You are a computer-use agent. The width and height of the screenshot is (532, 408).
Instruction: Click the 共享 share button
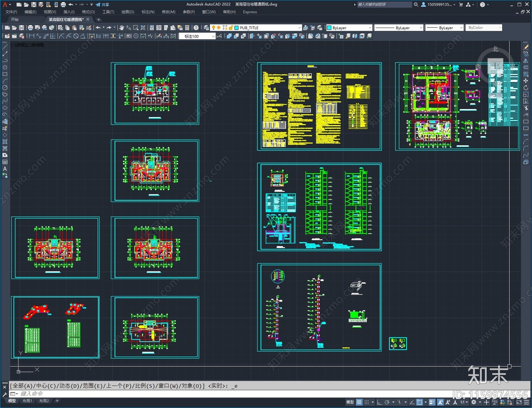tap(102, 5)
